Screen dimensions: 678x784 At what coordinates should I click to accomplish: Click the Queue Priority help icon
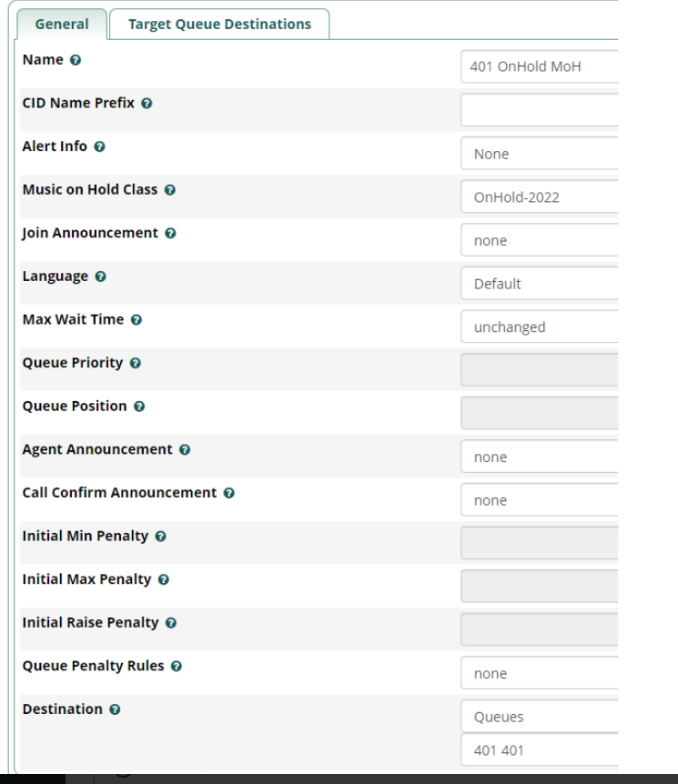click(x=135, y=363)
